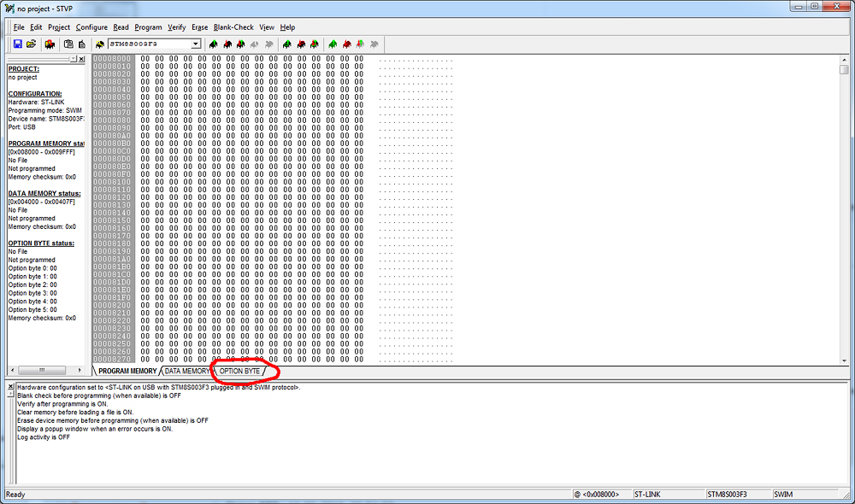The height and width of the screenshot is (504, 855).
Task: Click the first hex byte at address 00008000
Action: pyautogui.click(x=145, y=59)
